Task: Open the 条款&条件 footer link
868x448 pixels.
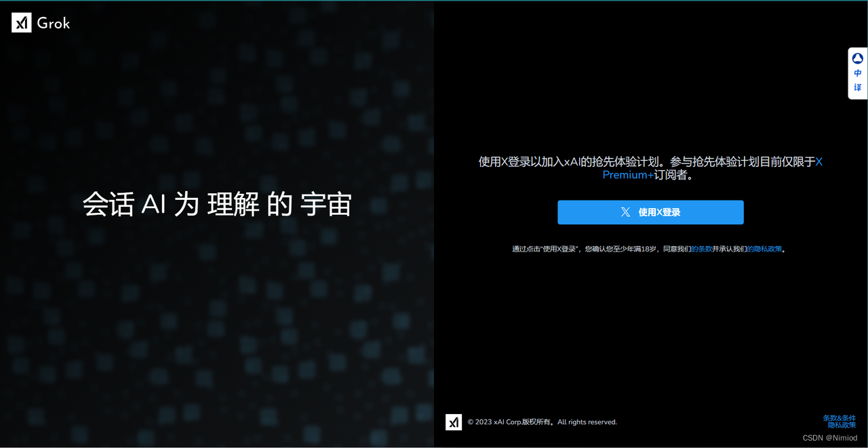Action: click(x=840, y=418)
